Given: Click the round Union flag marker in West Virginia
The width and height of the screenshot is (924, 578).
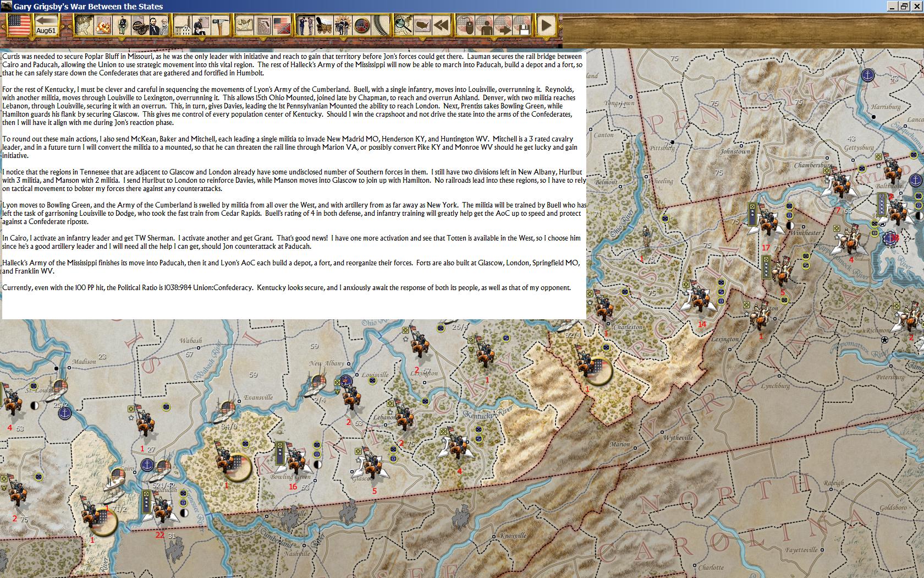Looking at the screenshot, I should 597,372.
